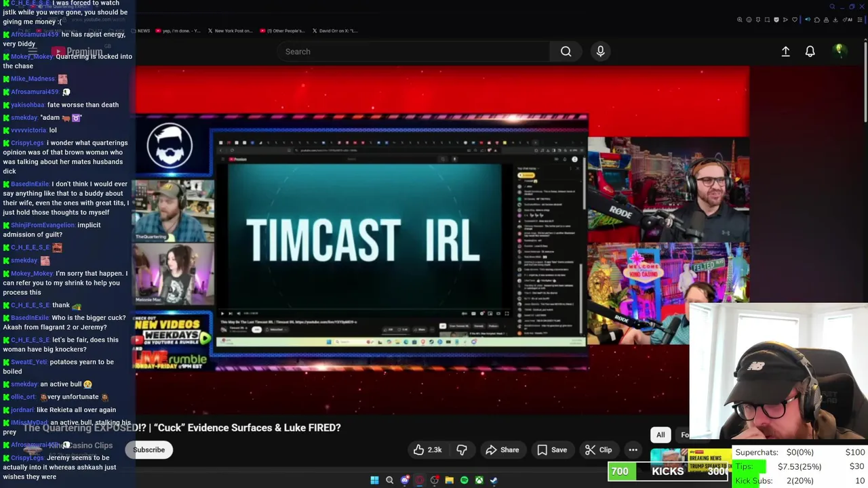Save the video to a playlist
This screenshot has width=868, height=488.
tap(552, 450)
